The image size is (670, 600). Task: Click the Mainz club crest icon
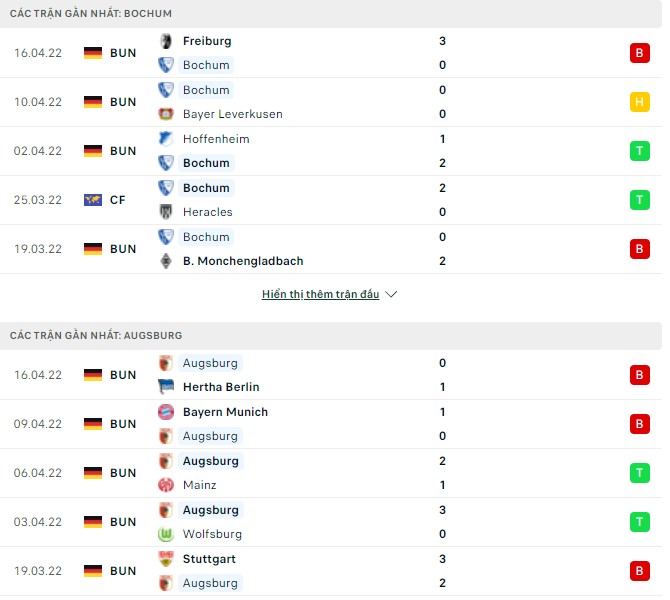pyautogui.click(x=166, y=485)
